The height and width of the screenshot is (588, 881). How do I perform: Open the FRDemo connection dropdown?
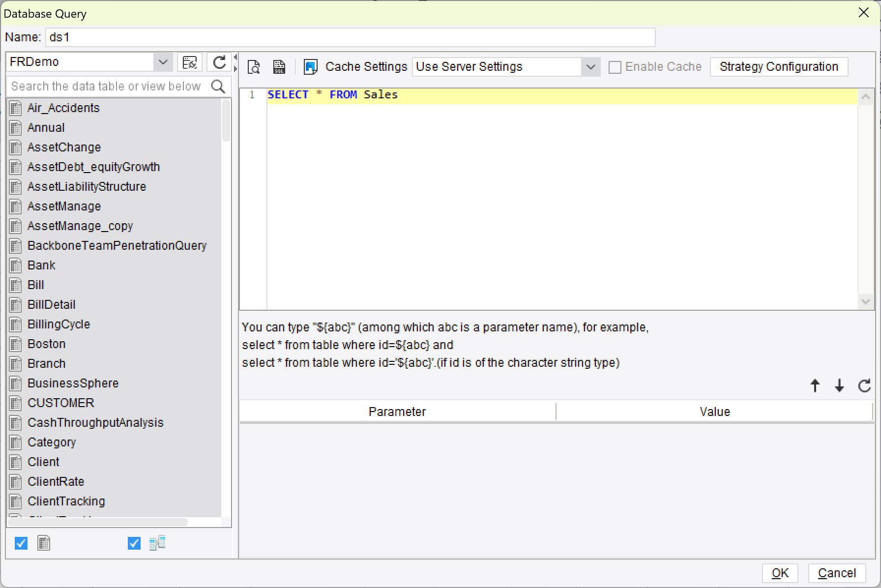coord(163,62)
